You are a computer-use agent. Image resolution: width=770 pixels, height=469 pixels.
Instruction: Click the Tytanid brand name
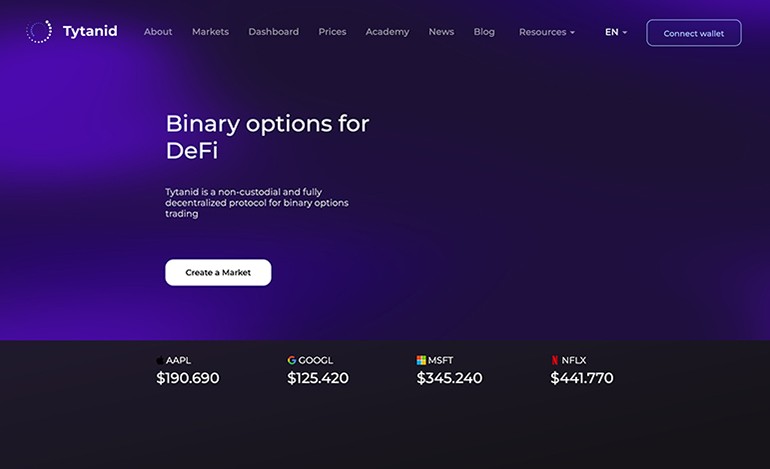90,31
